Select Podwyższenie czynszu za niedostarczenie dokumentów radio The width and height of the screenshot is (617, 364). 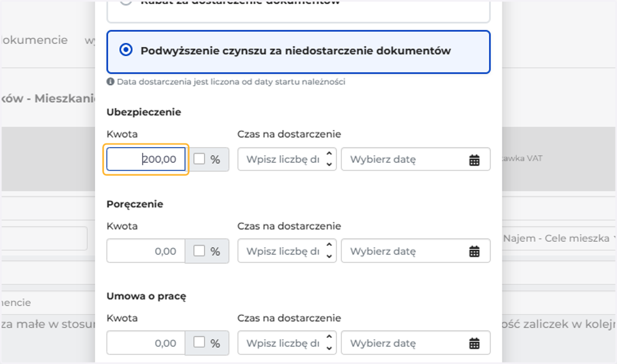click(x=125, y=50)
